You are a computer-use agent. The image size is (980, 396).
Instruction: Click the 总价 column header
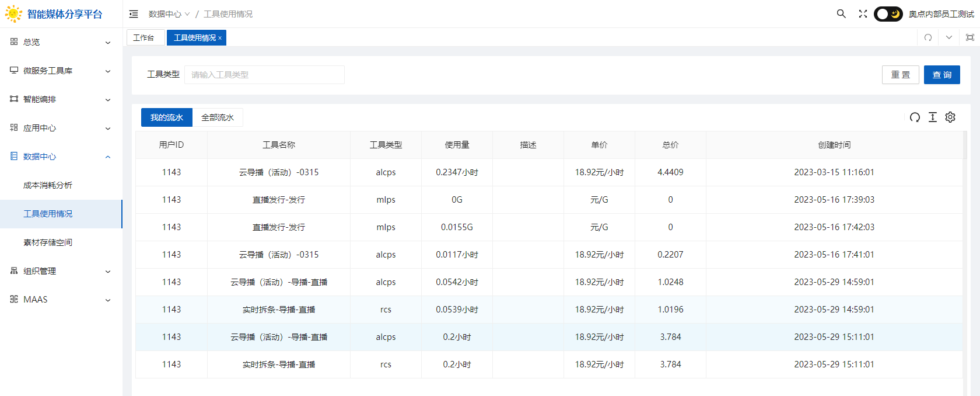670,145
